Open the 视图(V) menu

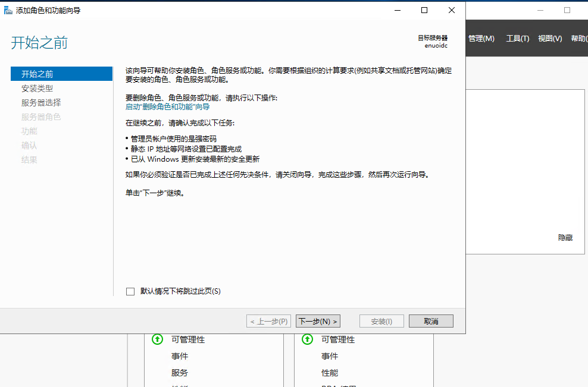pos(549,39)
